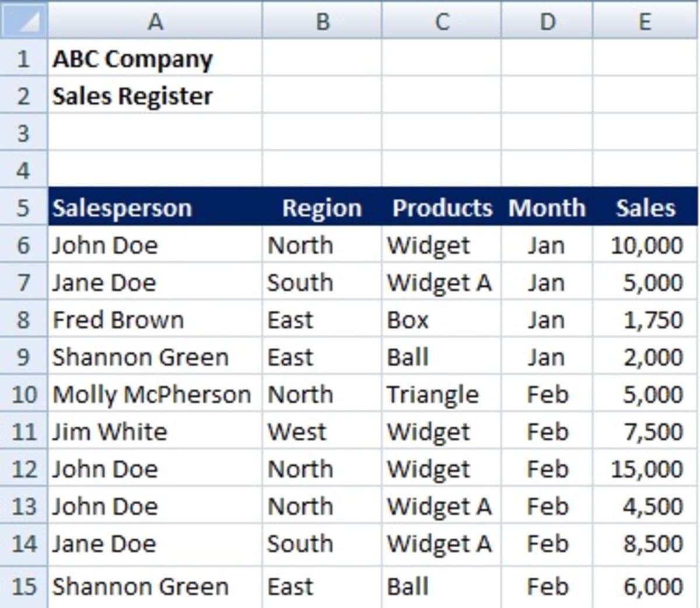
Task: Select column E header
Action: 645,21
